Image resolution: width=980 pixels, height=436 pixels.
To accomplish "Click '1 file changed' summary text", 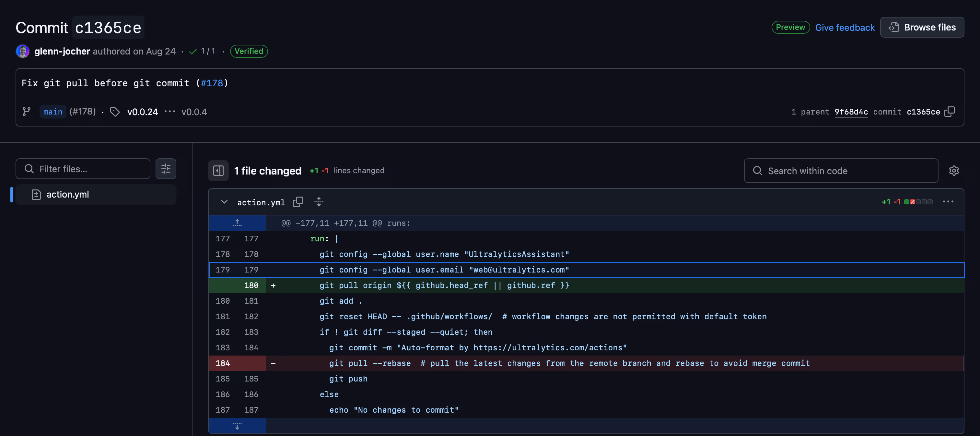I will 268,171.
